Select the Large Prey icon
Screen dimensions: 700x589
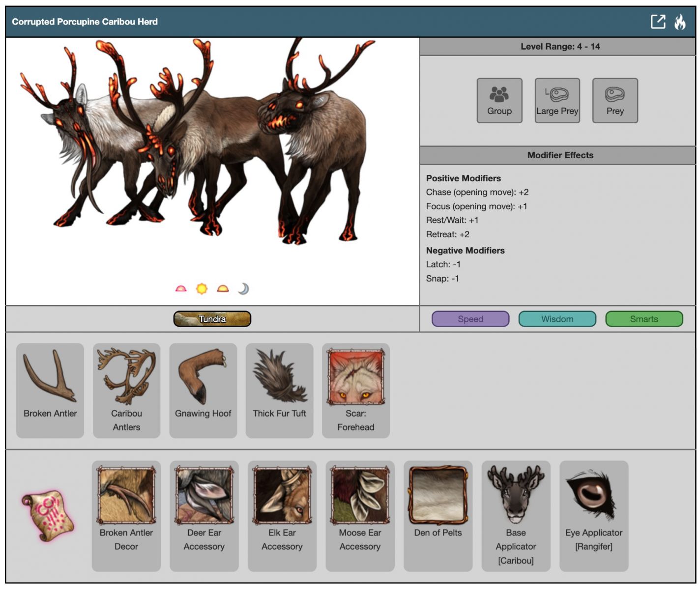557,101
